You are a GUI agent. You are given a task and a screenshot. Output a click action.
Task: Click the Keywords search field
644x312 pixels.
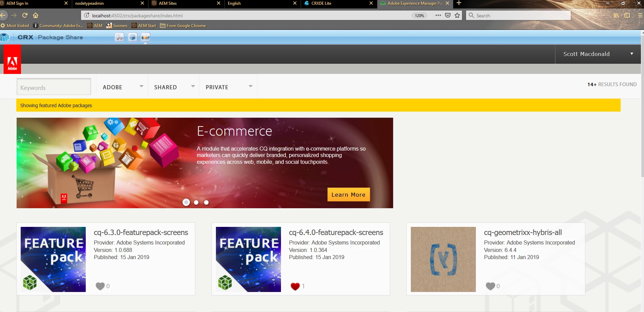point(54,87)
